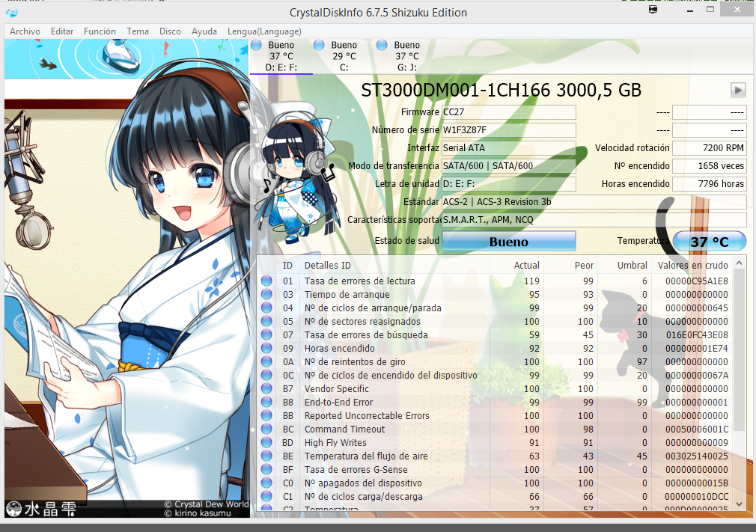756x532 pixels.
Task: Click status orb of attribute 01 row
Action: coord(266,281)
